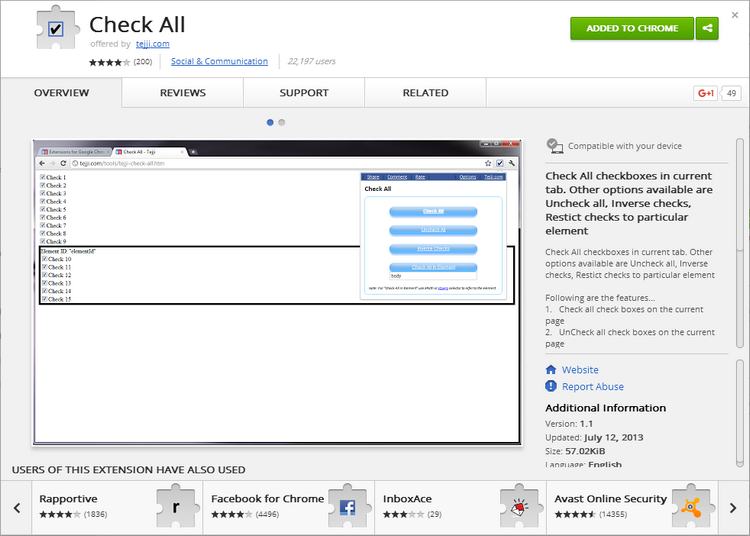Open the tejji.com developer link

pos(153,44)
